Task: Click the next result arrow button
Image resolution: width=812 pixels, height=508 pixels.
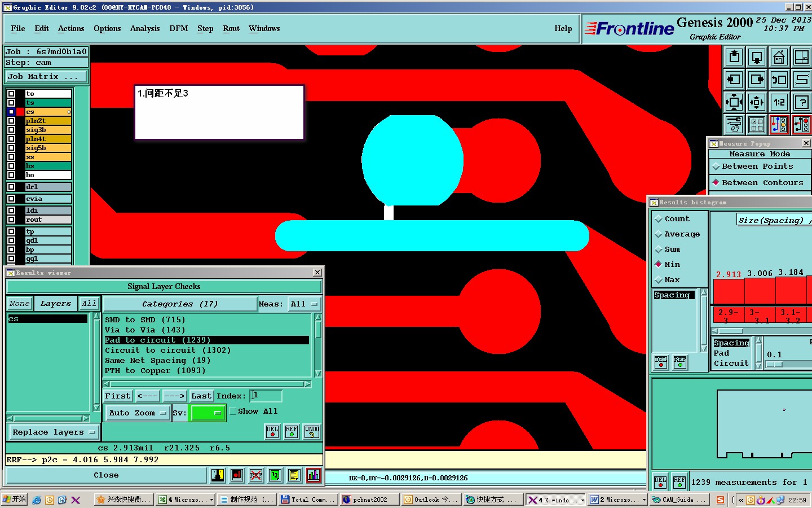Action: tap(175, 396)
